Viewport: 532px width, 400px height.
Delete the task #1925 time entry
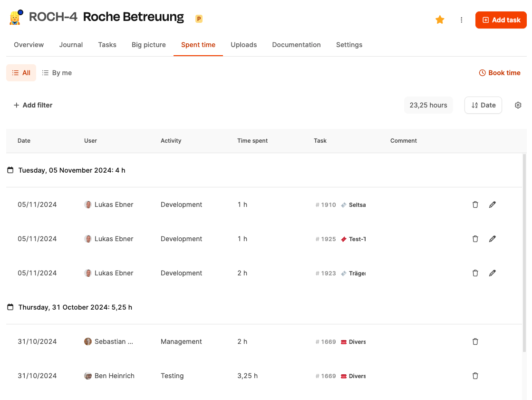pyautogui.click(x=475, y=239)
